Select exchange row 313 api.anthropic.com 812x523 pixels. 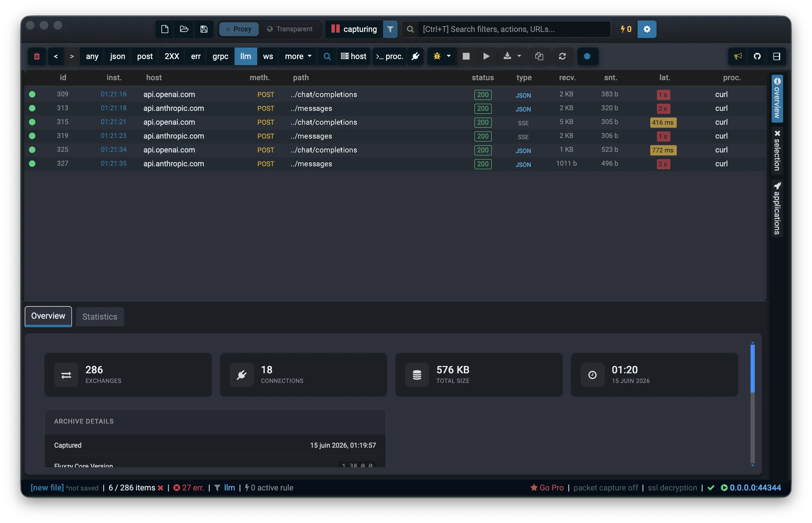coord(395,108)
